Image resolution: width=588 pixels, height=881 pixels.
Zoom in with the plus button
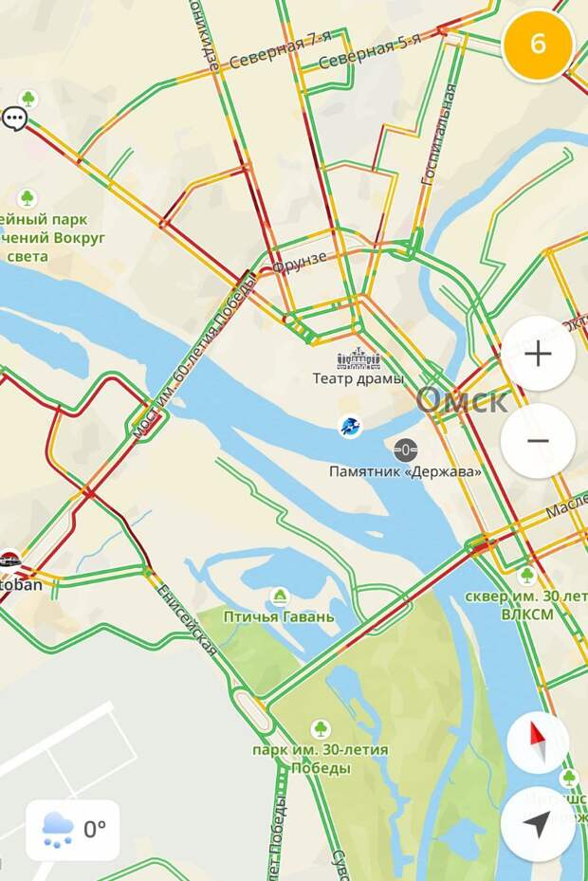(538, 354)
